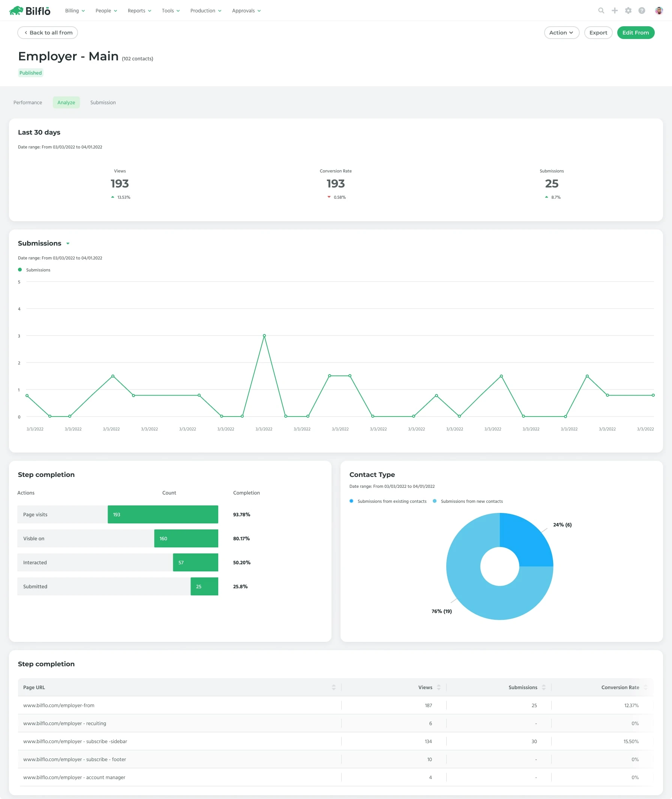
Task: Click the 12.37% conversion rate cell
Action: pyautogui.click(x=631, y=705)
